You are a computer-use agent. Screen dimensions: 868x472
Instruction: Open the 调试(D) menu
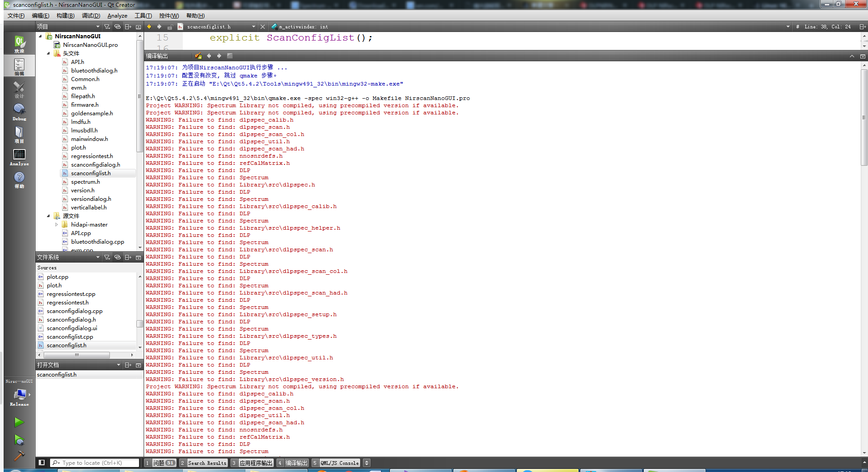click(91, 16)
